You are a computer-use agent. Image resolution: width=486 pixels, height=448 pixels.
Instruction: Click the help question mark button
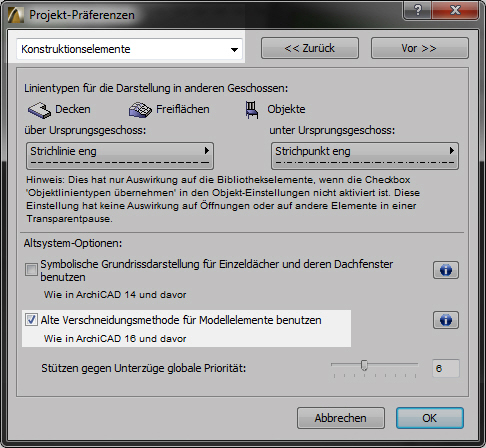pyautogui.click(x=417, y=10)
